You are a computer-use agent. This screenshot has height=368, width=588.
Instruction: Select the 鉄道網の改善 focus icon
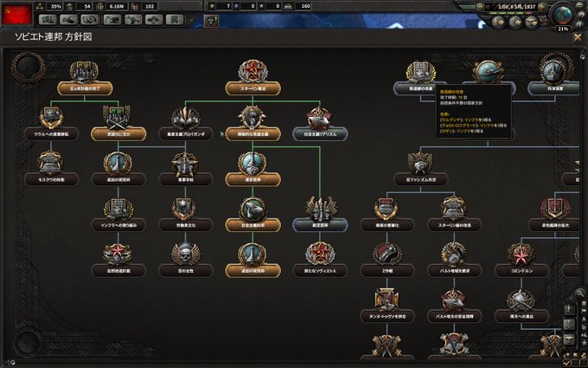421,72
